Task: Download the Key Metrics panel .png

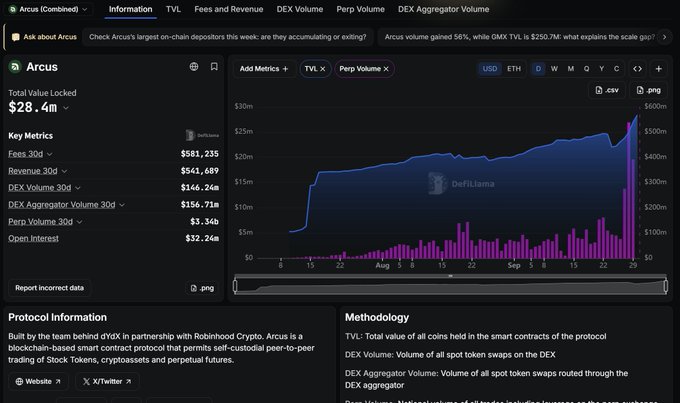Action: tap(202, 288)
